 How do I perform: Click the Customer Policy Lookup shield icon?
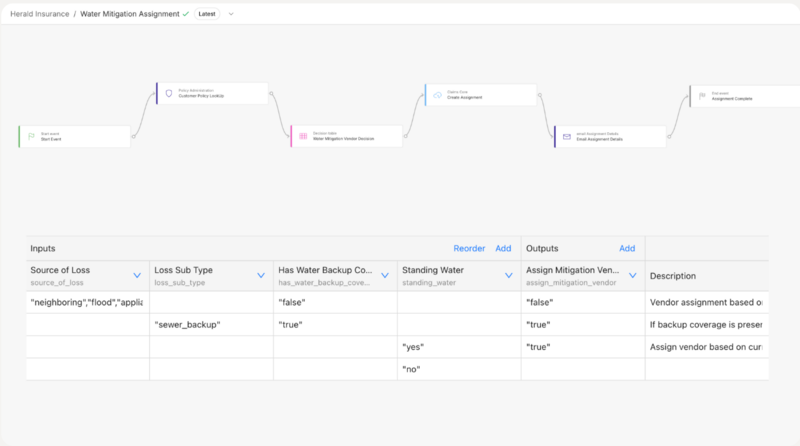tap(169, 93)
